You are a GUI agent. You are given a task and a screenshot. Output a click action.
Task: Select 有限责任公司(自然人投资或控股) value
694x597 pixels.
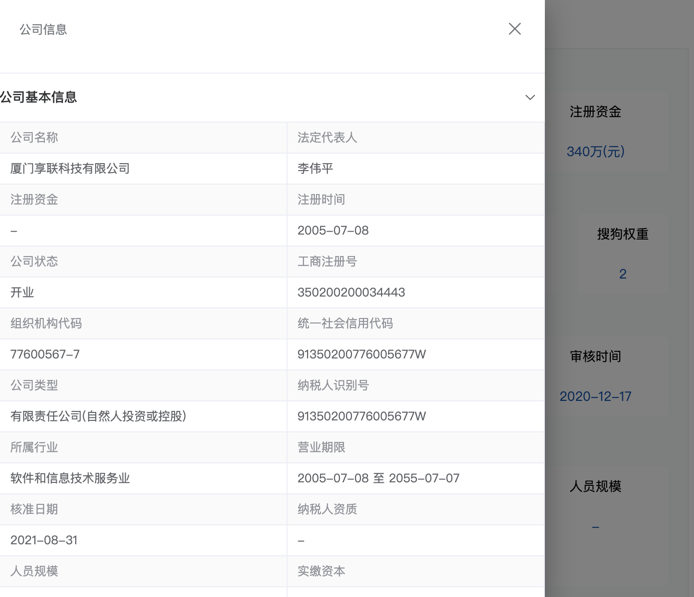coord(98,416)
